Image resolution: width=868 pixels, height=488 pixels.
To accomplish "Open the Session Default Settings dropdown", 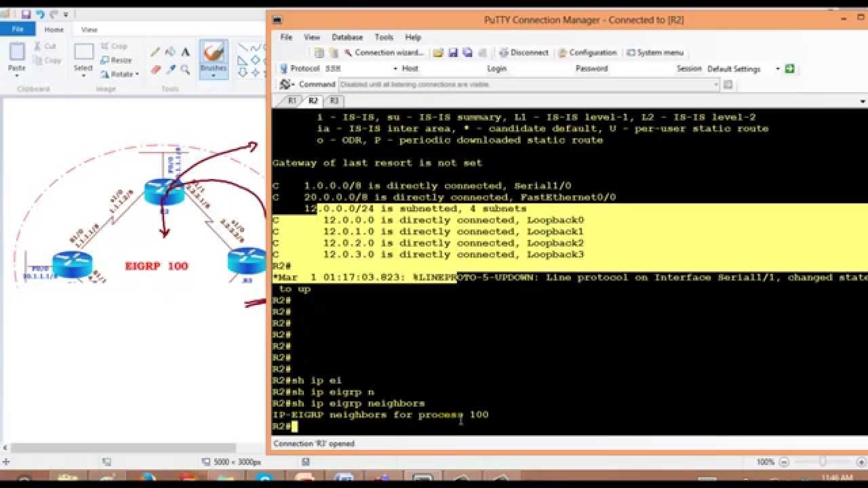I will coord(778,68).
